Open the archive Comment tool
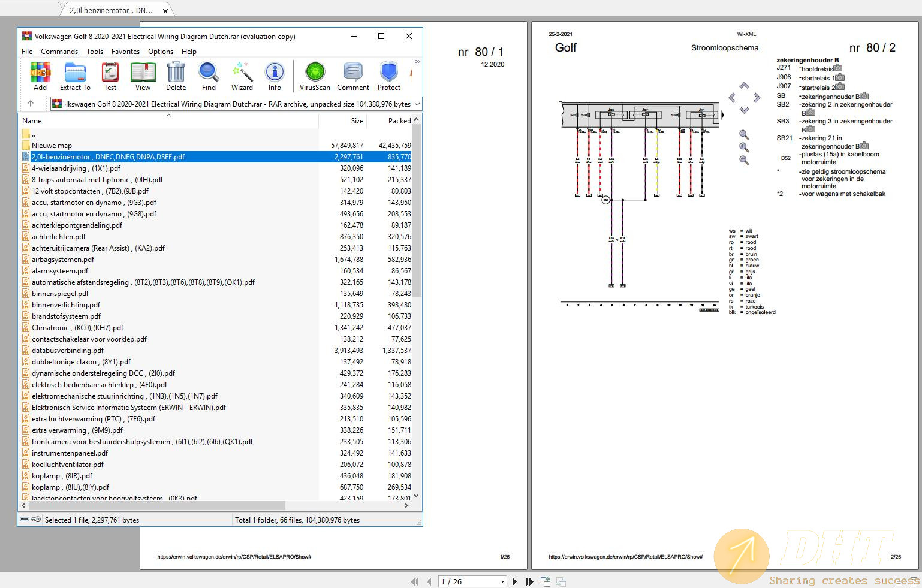 point(353,77)
